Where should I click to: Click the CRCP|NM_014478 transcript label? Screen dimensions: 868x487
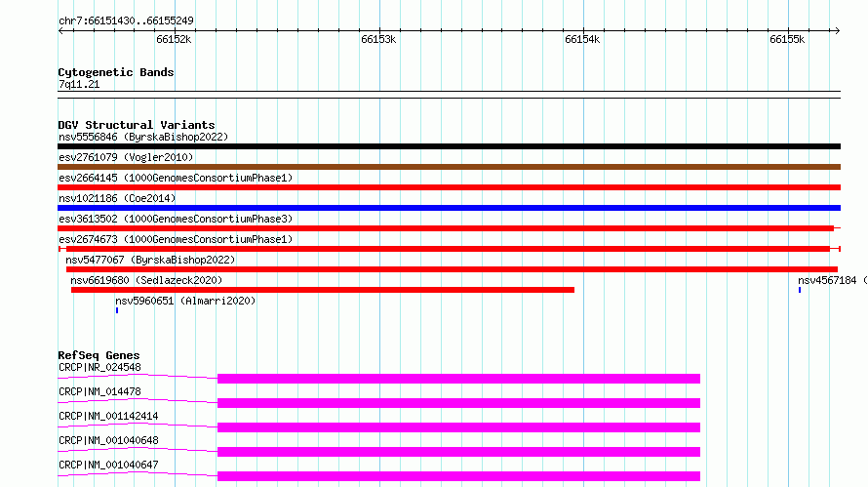click(x=99, y=391)
